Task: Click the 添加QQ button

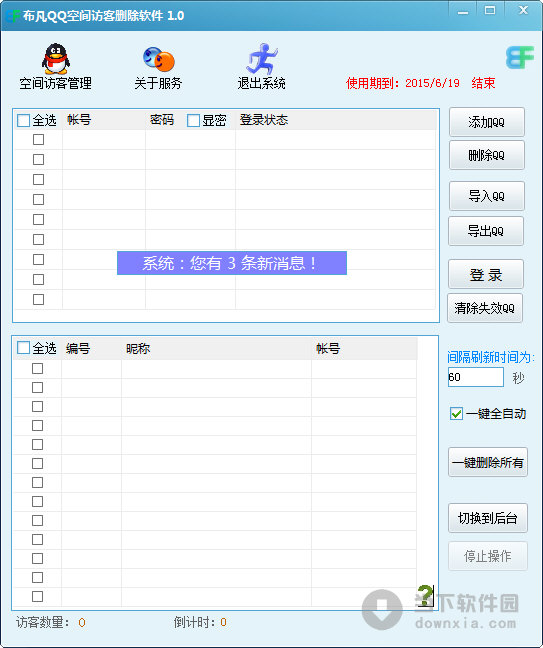Action: (487, 122)
